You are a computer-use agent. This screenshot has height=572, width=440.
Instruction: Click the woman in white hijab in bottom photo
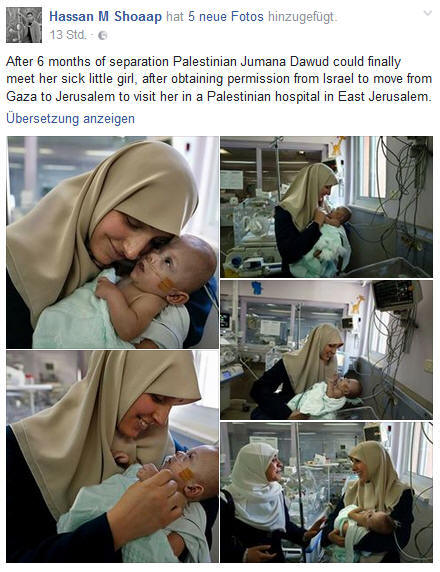coord(257,500)
